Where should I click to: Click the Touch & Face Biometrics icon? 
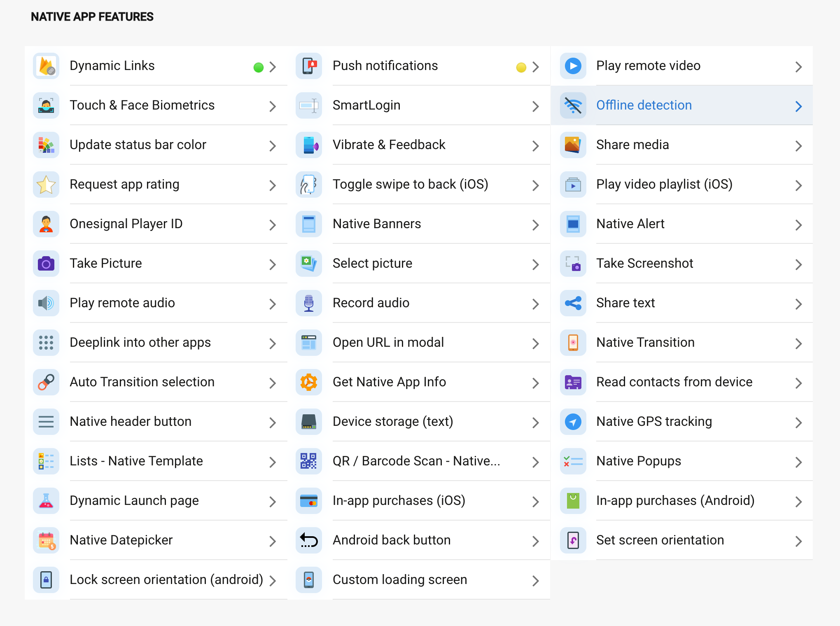coord(46,105)
